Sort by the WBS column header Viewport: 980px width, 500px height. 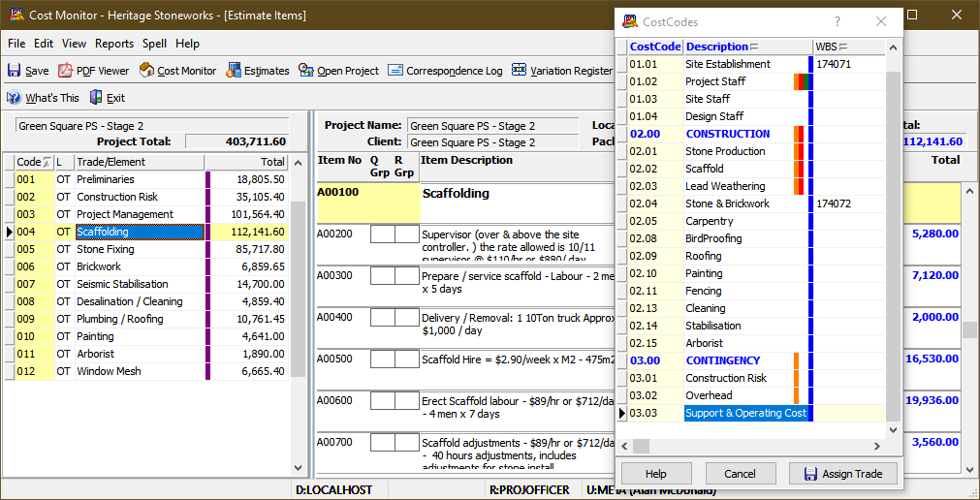(849, 47)
